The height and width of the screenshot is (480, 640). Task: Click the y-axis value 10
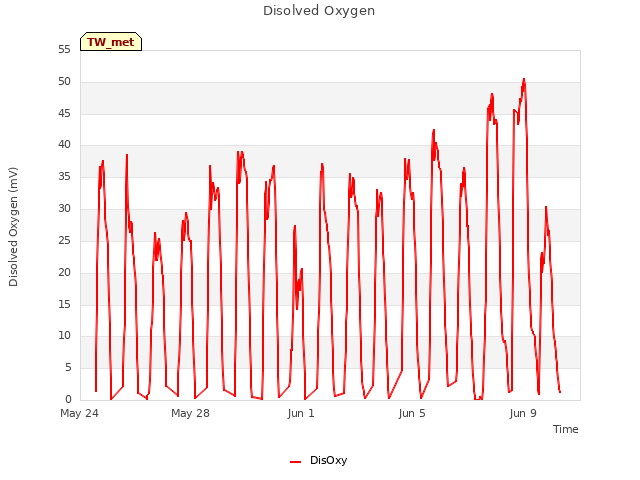[64, 336]
